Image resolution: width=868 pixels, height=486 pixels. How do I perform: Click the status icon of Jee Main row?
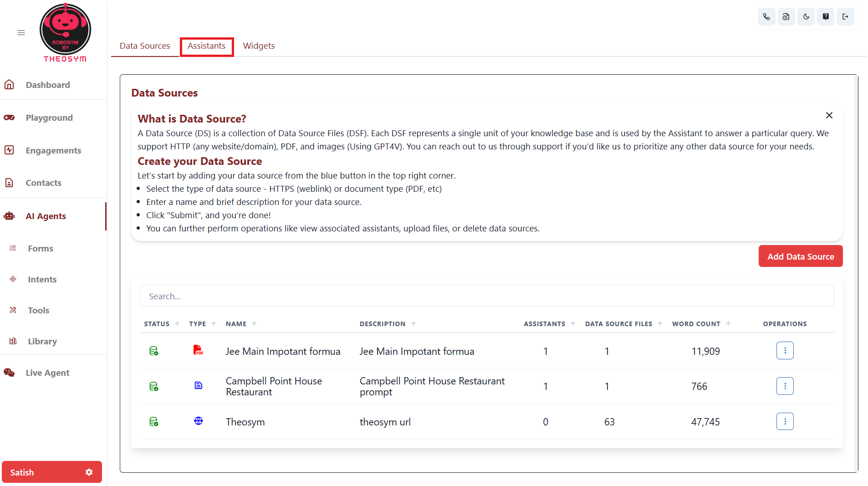tap(154, 351)
